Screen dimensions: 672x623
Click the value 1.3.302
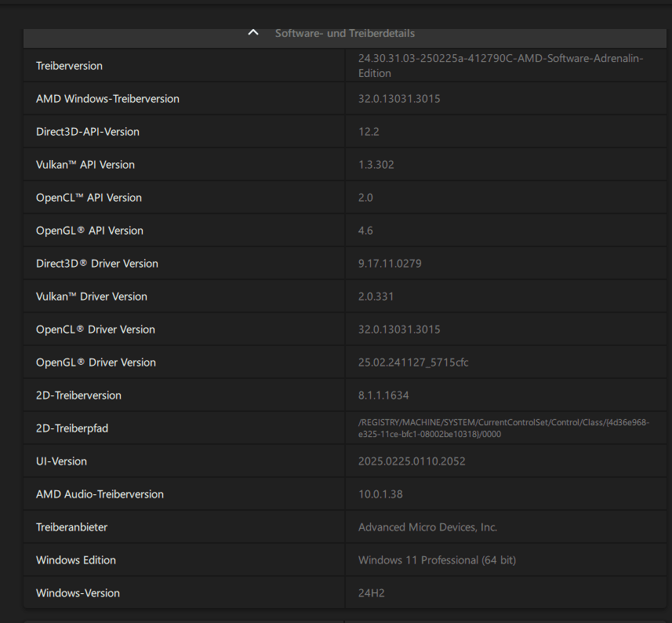tap(376, 165)
